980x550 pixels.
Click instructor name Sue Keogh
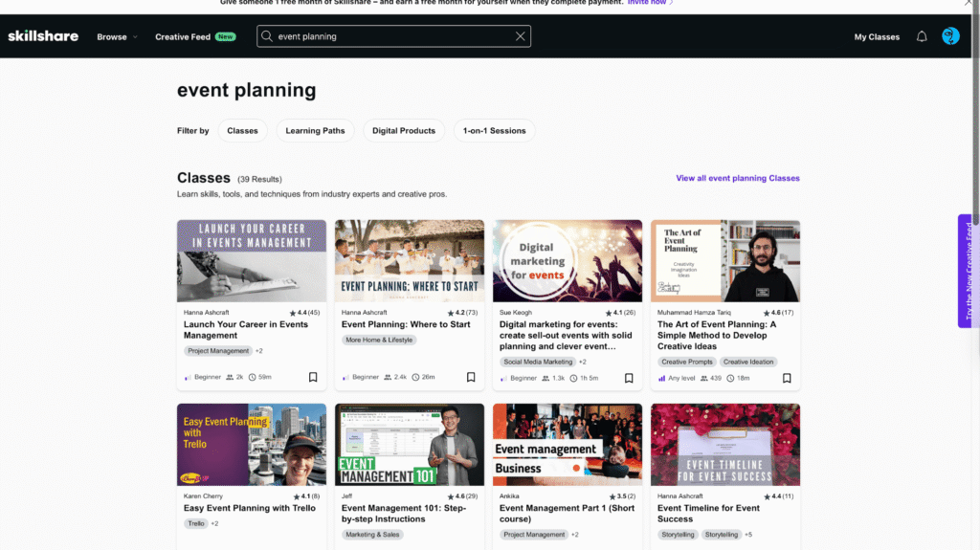516,313
